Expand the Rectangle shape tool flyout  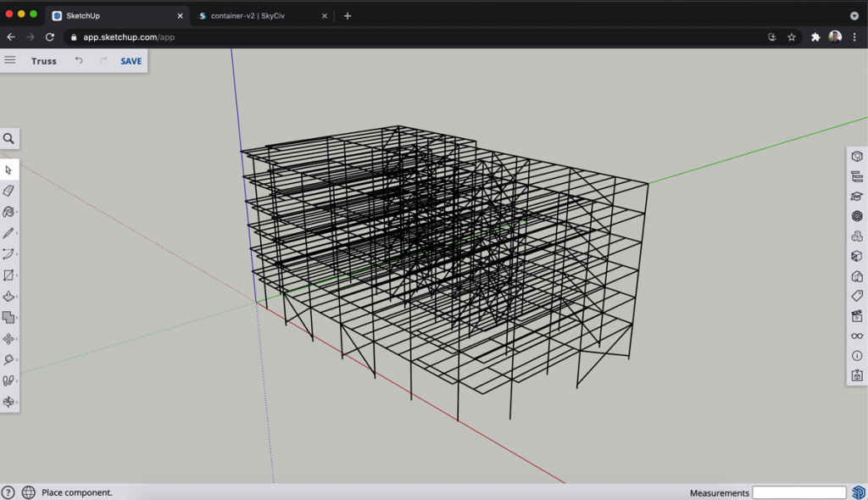pyautogui.click(x=8, y=275)
